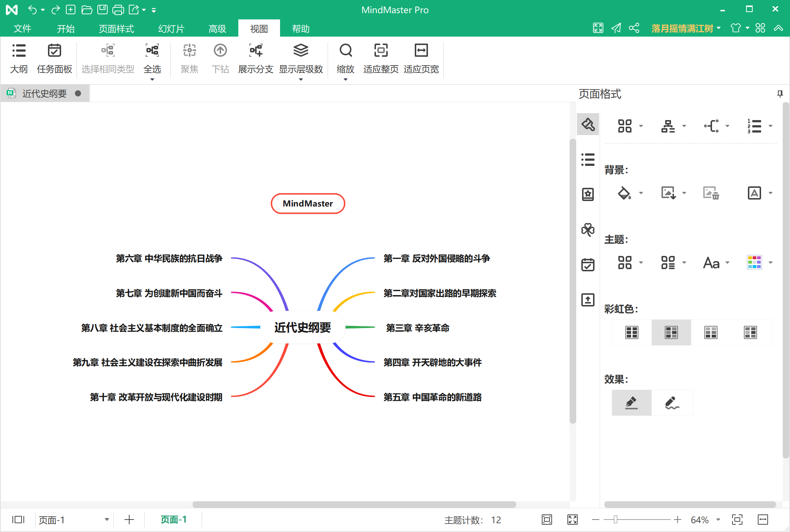Open the task calendar side panel
This screenshot has height=532, width=790.
[x=588, y=264]
